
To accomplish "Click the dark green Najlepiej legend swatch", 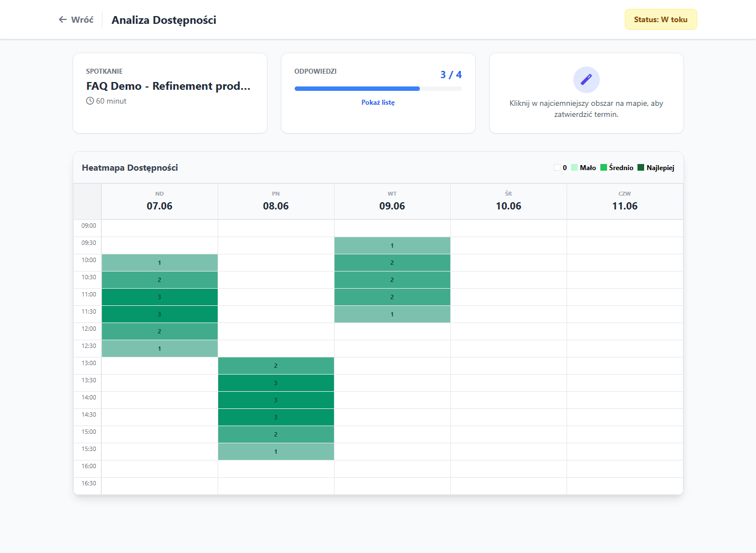I will 641,167.
